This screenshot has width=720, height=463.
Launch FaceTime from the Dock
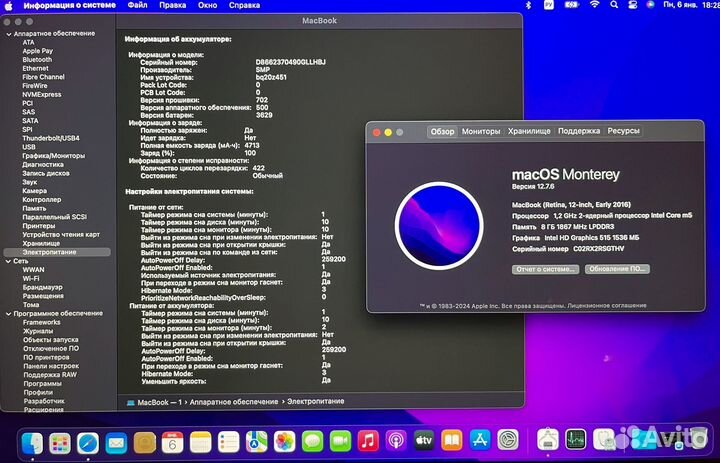(x=340, y=442)
